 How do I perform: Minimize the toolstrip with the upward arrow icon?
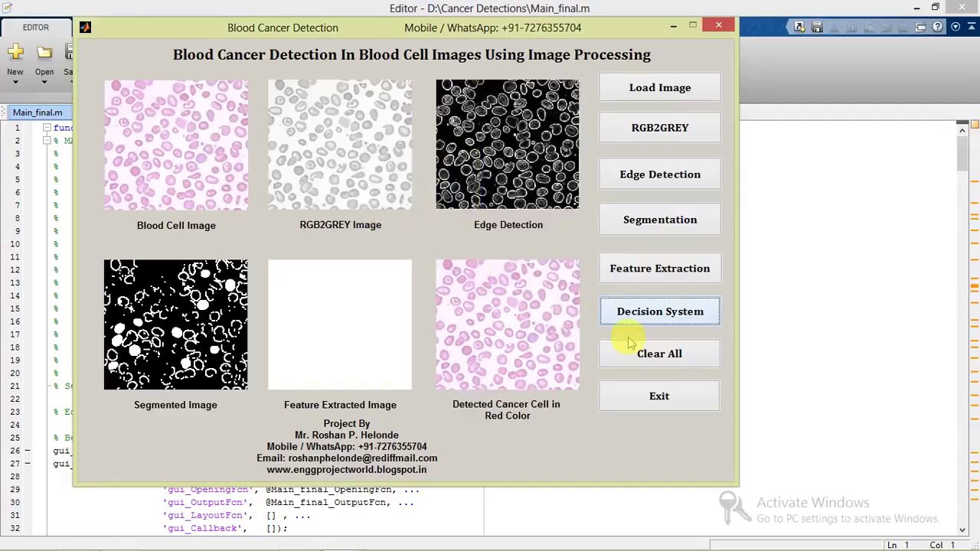pyautogui.click(x=971, y=27)
